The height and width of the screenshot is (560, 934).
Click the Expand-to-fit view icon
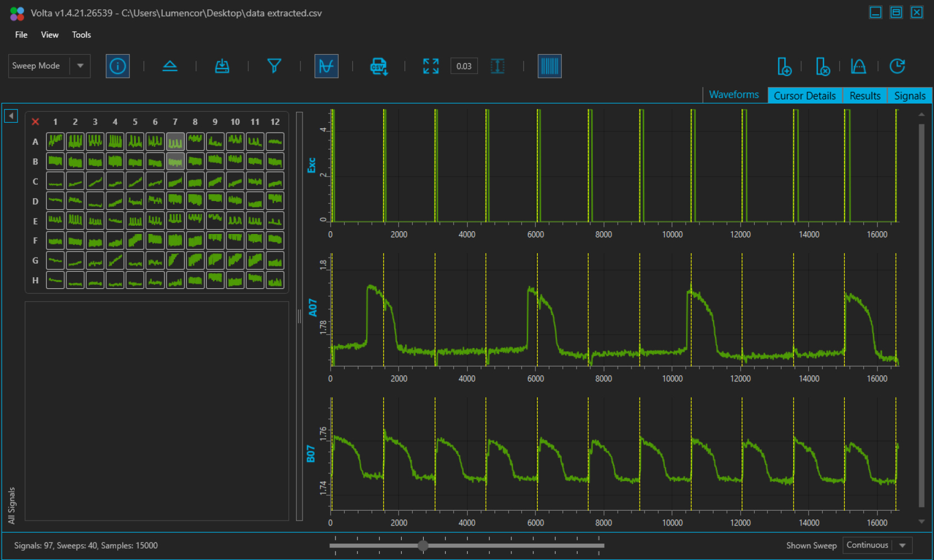pyautogui.click(x=430, y=66)
